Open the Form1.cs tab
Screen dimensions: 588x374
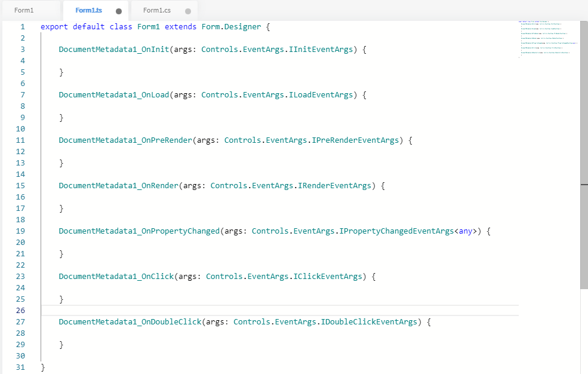(156, 10)
